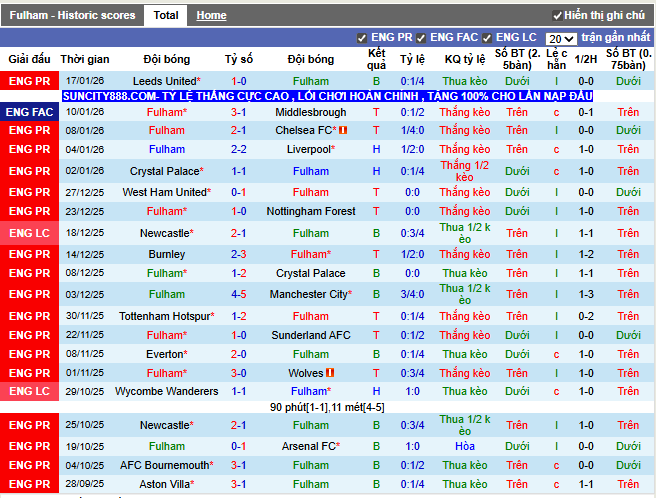Select the 3/4:0 odds in Manchester City row

(412, 294)
